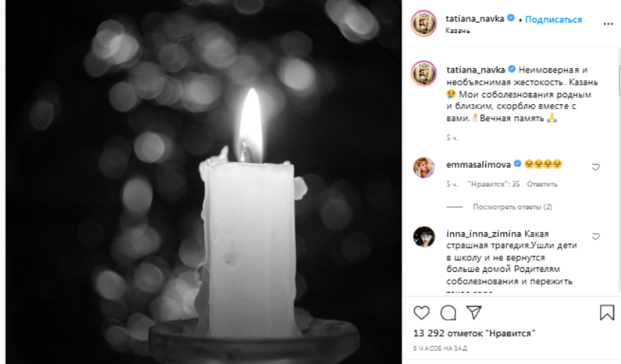Image resolution: width=621 pixels, height=364 pixels.
Task: Open tatiana_navka's avatar beside the caption
Action: click(x=424, y=73)
